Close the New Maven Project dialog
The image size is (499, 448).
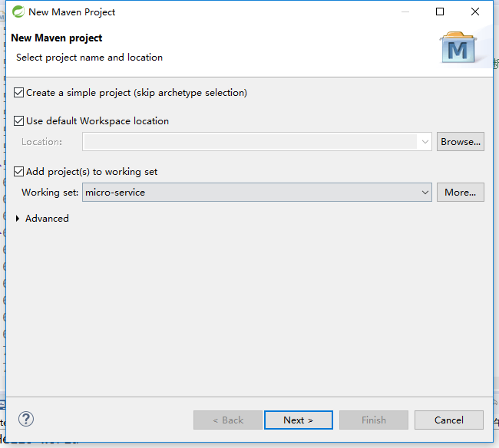[x=475, y=12]
